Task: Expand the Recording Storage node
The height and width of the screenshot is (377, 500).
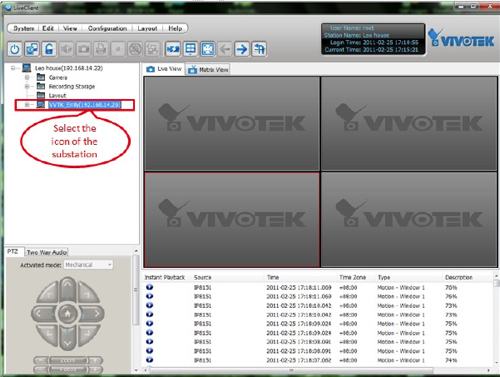Action: point(27,86)
